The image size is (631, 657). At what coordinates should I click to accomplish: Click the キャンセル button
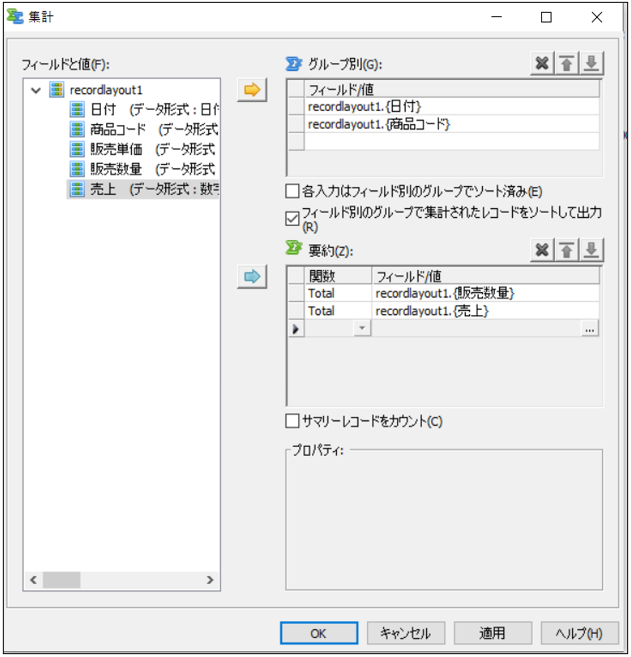point(405,633)
